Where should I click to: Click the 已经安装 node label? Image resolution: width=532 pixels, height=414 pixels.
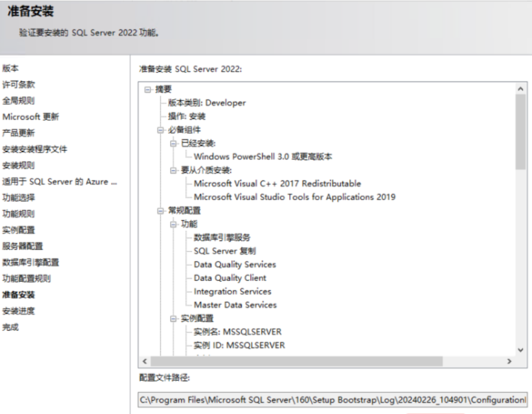[198, 143]
